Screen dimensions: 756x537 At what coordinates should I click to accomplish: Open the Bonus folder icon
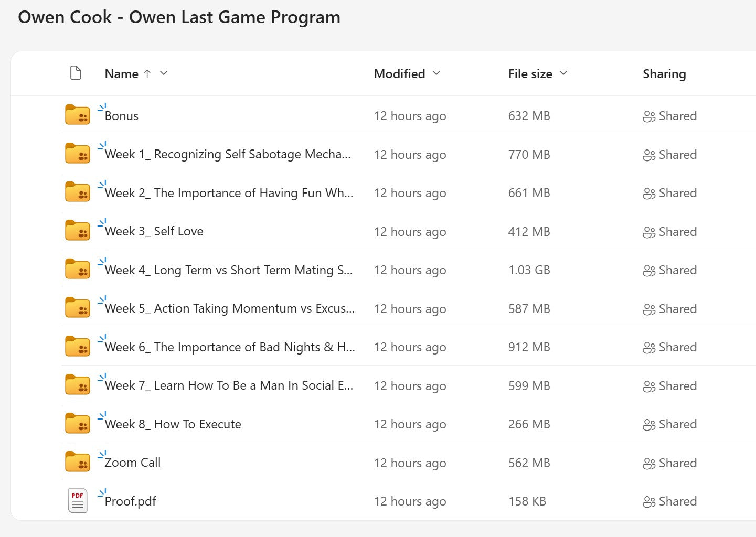(77, 114)
